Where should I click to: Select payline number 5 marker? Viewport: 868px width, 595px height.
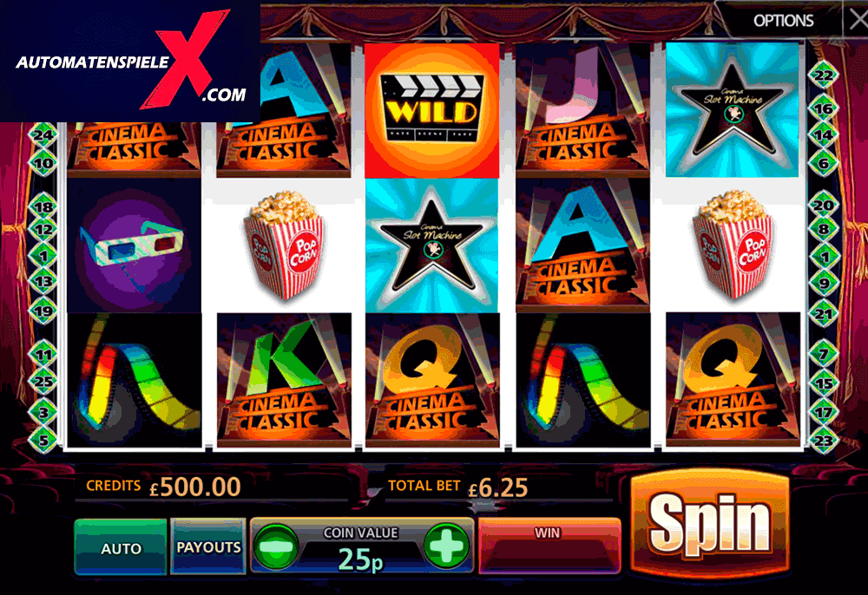point(43,440)
